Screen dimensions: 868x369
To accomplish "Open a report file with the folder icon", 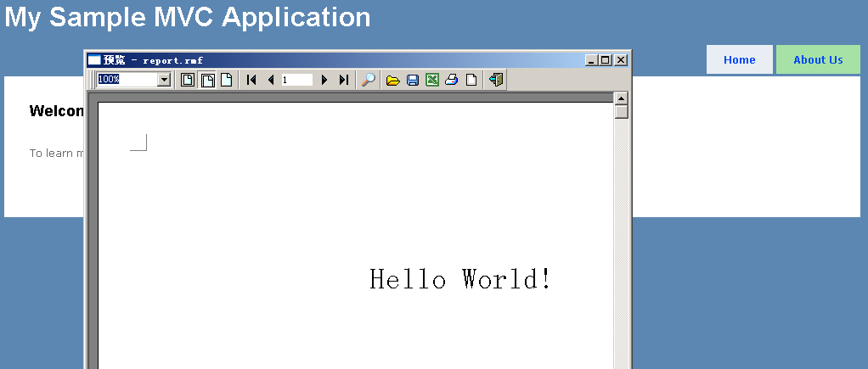I will point(393,80).
